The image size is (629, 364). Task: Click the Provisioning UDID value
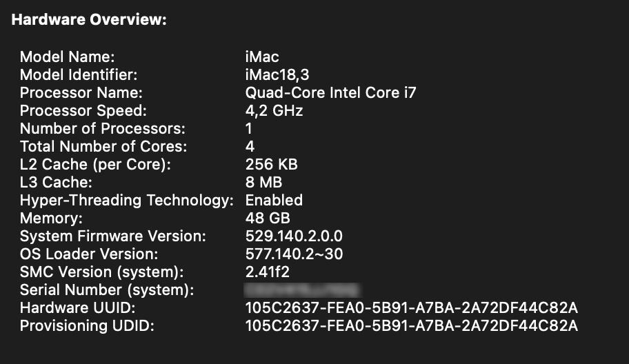[411, 325]
